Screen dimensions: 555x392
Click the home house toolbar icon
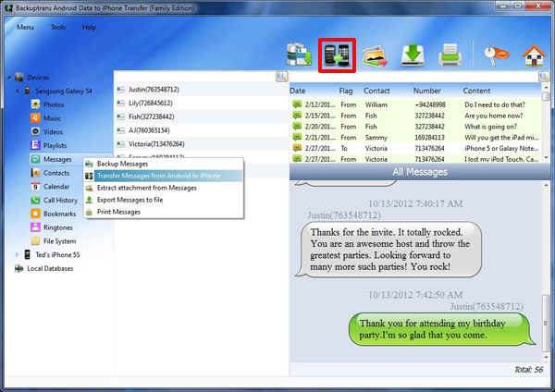pyautogui.click(x=534, y=55)
